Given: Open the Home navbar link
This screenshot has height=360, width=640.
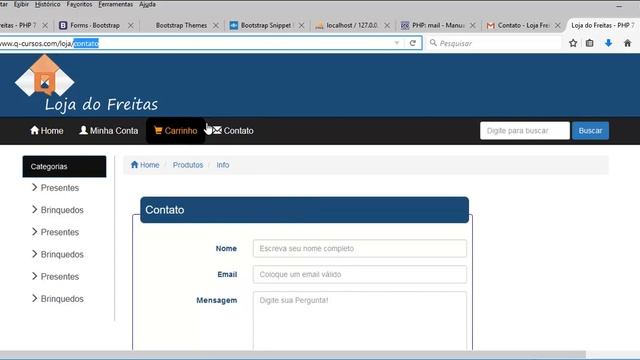Looking at the screenshot, I should point(47,131).
